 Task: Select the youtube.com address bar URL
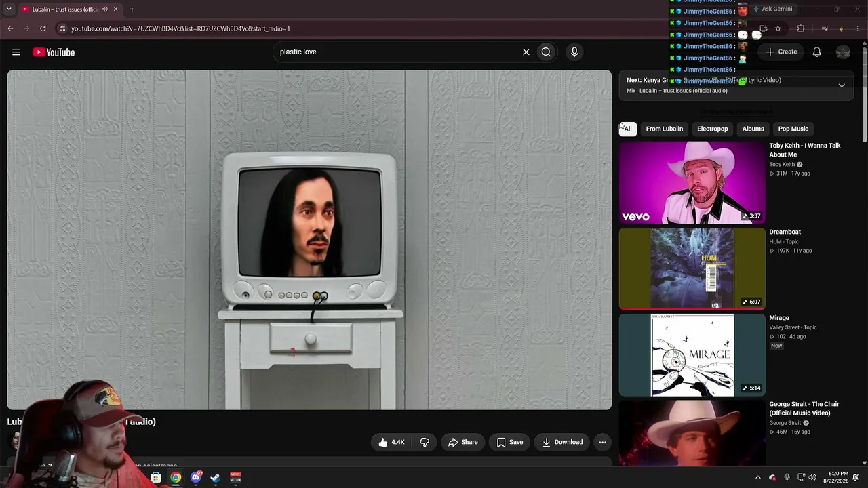point(180,28)
